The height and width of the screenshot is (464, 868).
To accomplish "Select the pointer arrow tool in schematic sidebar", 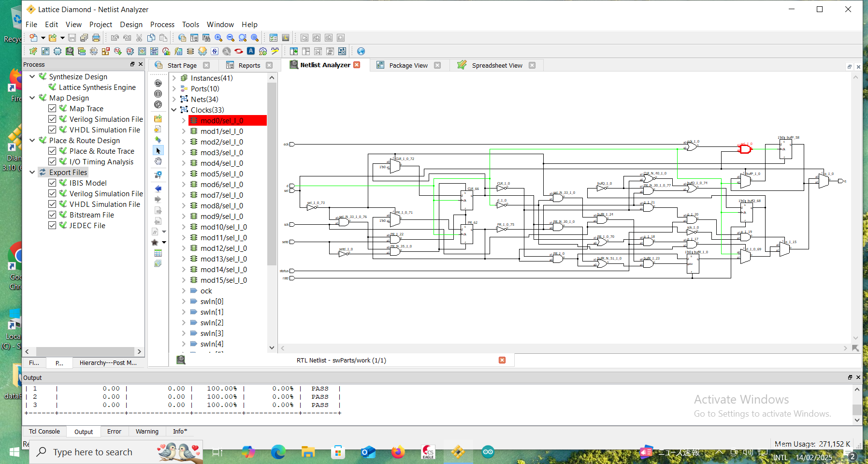I will 158,150.
